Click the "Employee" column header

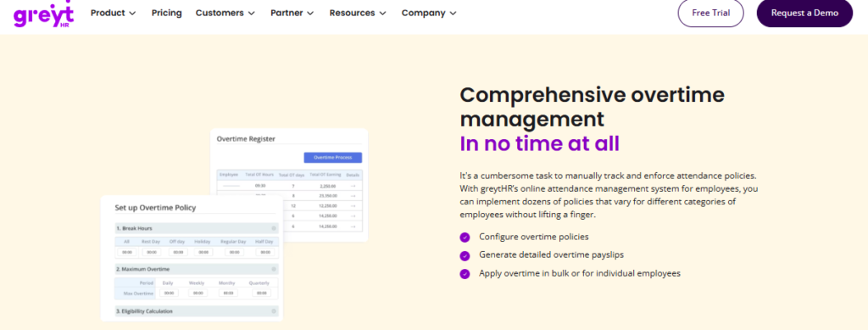click(x=229, y=175)
